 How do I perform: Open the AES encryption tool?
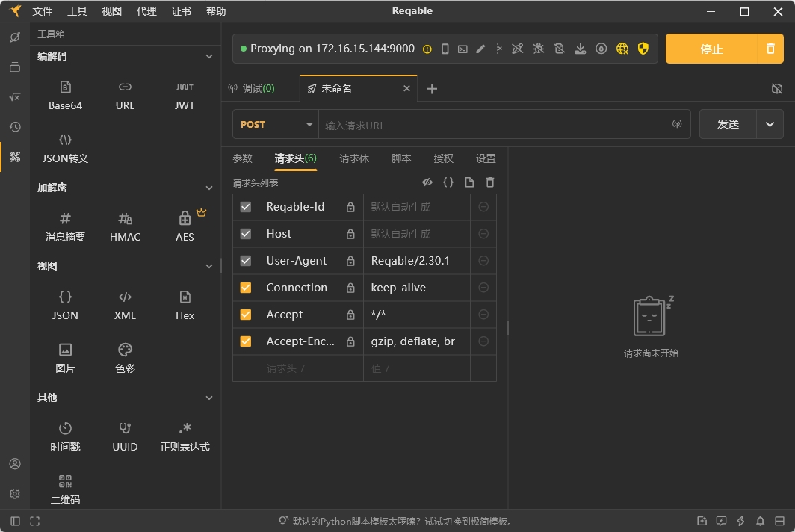[185, 227]
